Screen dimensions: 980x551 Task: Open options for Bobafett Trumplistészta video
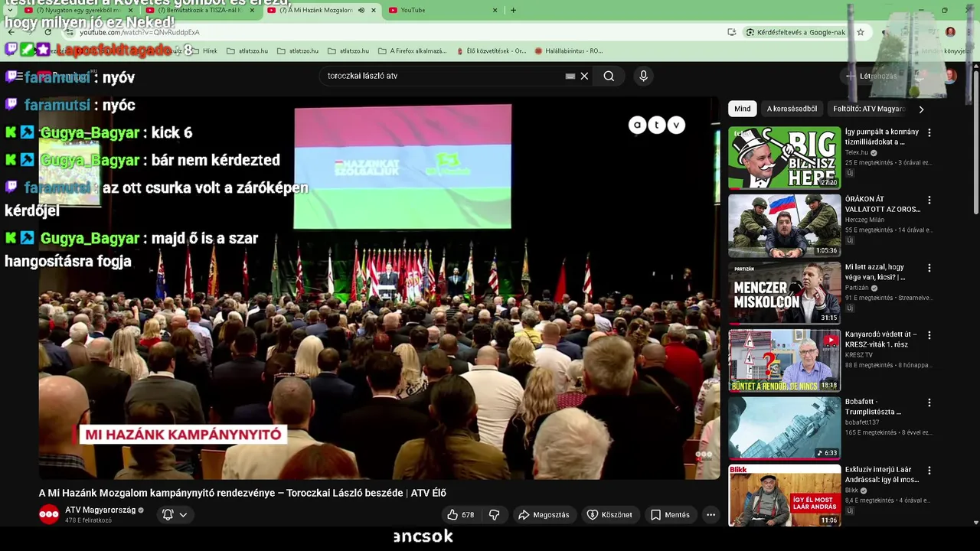tap(929, 403)
